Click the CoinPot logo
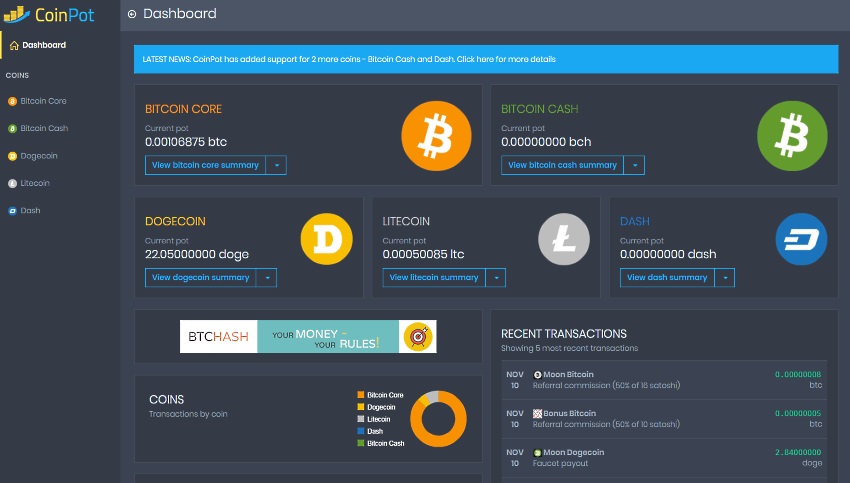Image resolution: width=850 pixels, height=483 pixels. 49,15
